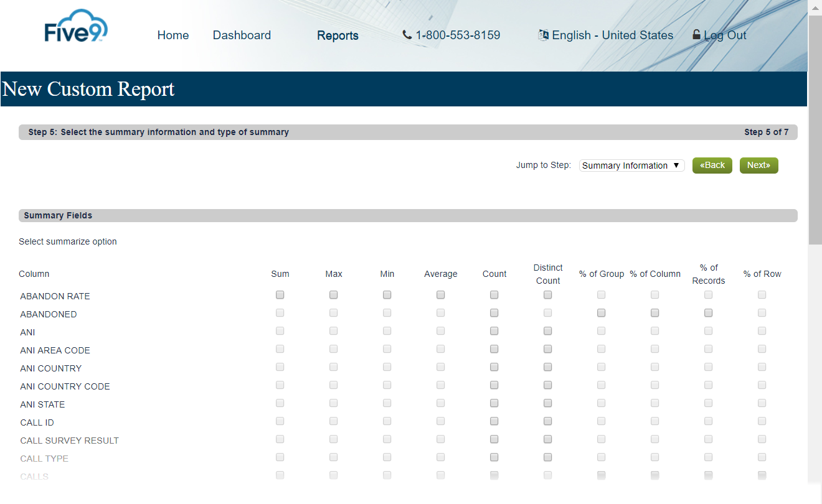Switch to the Reports section

tap(338, 36)
